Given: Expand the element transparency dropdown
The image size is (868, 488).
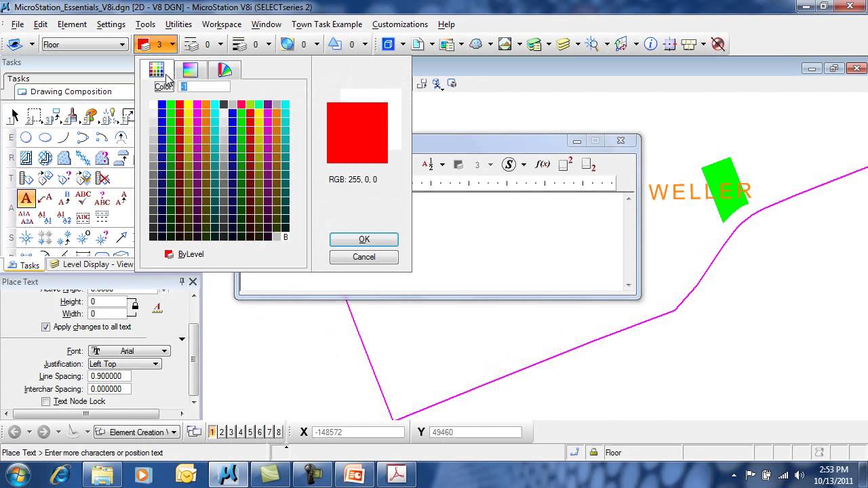Looking at the screenshot, I should click(x=317, y=45).
